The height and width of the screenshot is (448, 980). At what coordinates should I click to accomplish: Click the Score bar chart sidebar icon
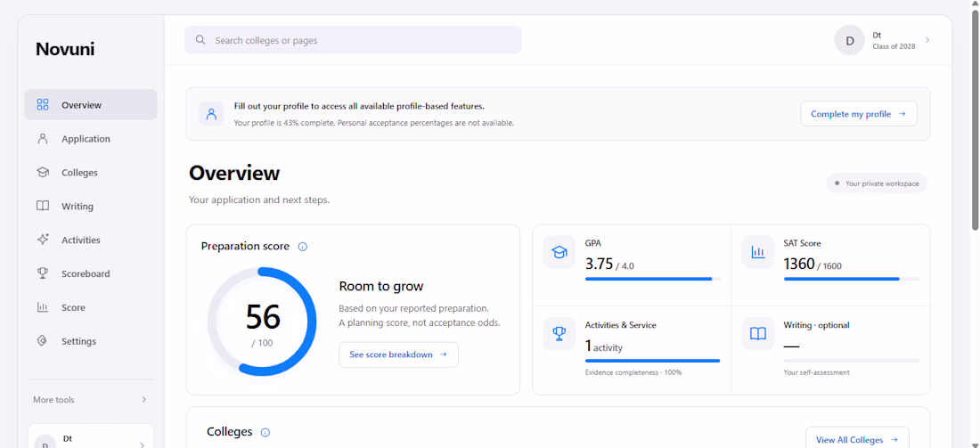[43, 307]
